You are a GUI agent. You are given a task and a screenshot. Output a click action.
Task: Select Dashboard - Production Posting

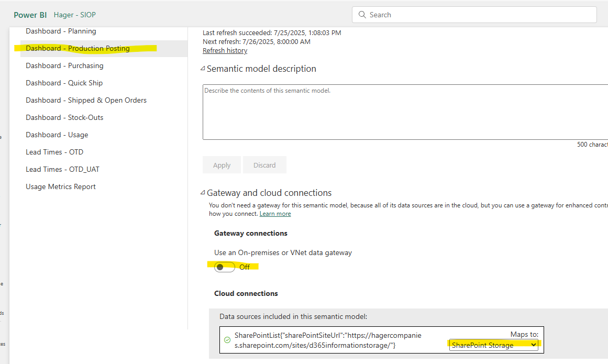point(104,49)
